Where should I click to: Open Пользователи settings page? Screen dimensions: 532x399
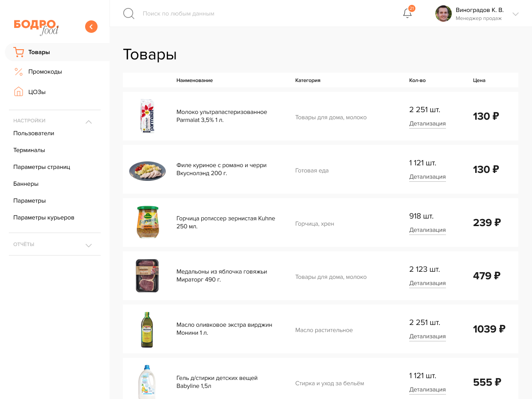[34, 133]
